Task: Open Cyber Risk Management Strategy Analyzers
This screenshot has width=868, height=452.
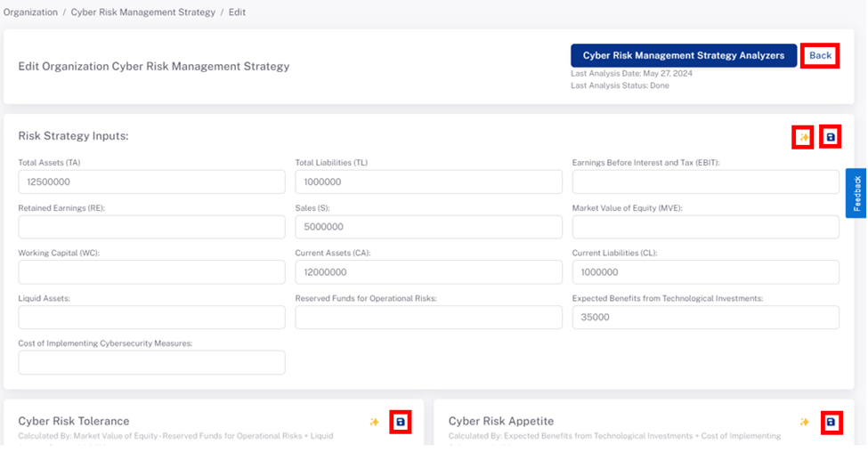Action: (x=684, y=55)
